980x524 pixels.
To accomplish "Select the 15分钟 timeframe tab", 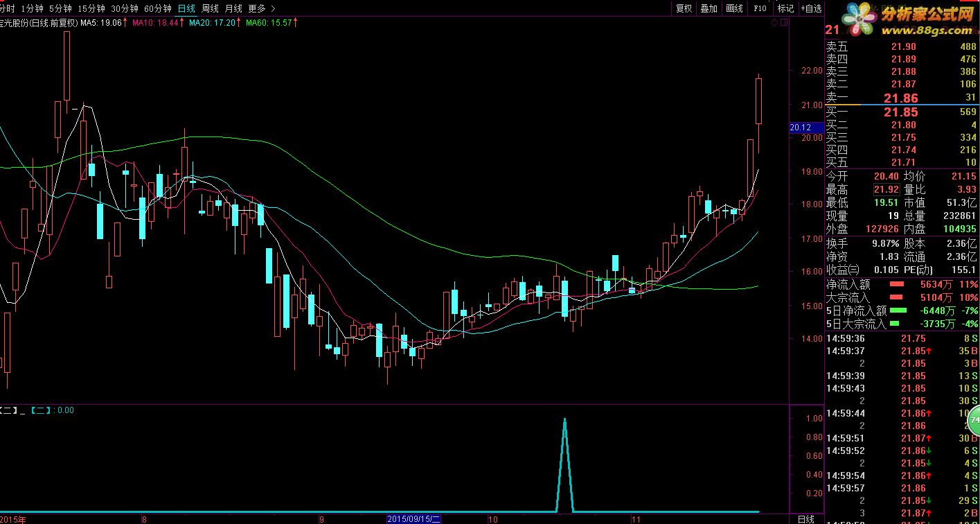I will (91, 8).
